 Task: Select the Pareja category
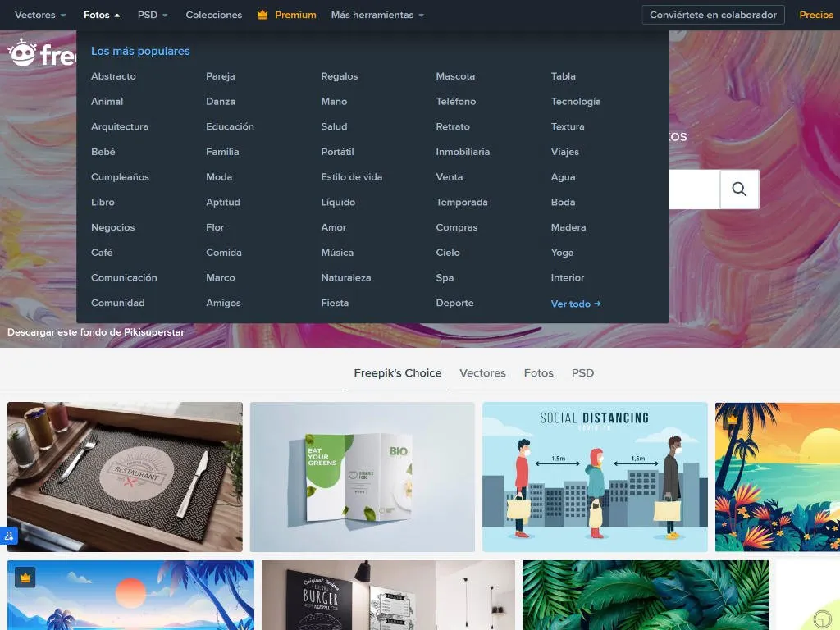[220, 76]
